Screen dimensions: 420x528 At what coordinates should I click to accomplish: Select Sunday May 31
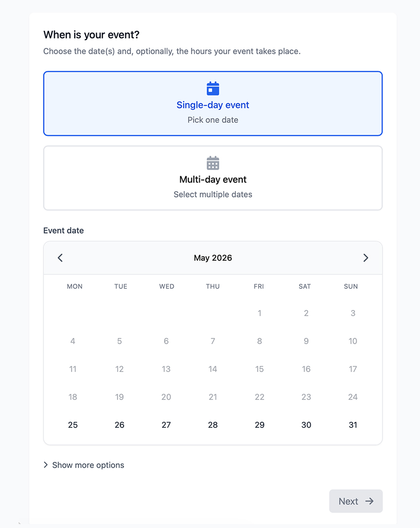(353, 425)
